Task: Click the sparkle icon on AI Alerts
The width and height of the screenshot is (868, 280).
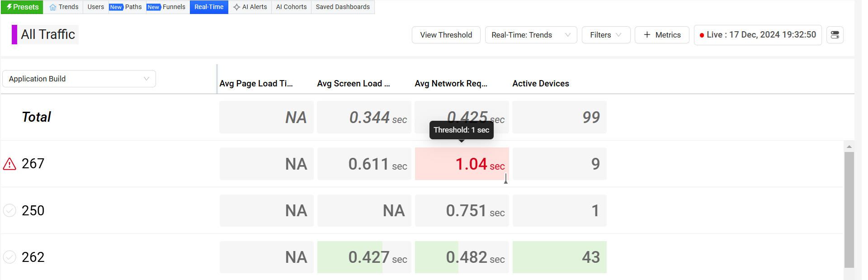Action: (x=236, y=7)
